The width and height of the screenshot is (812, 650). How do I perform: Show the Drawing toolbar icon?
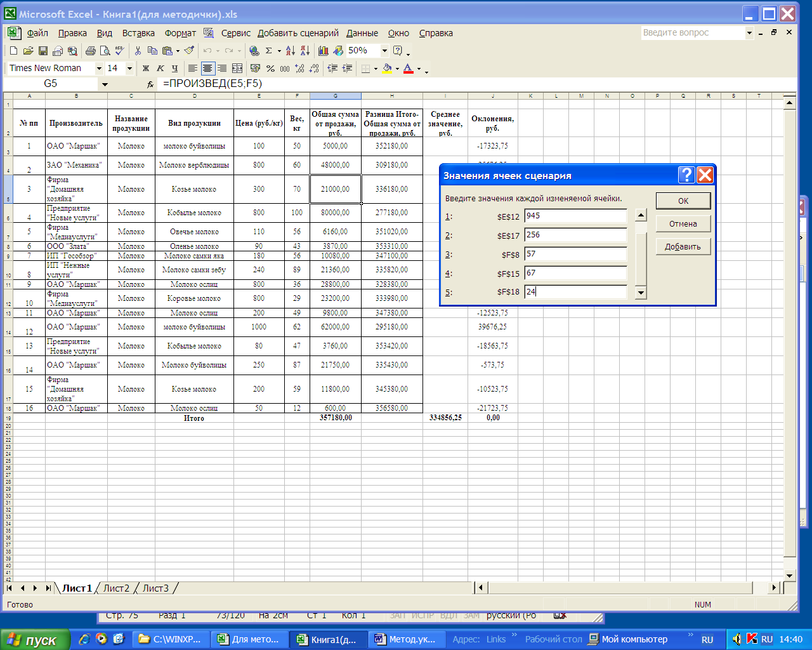338,51
